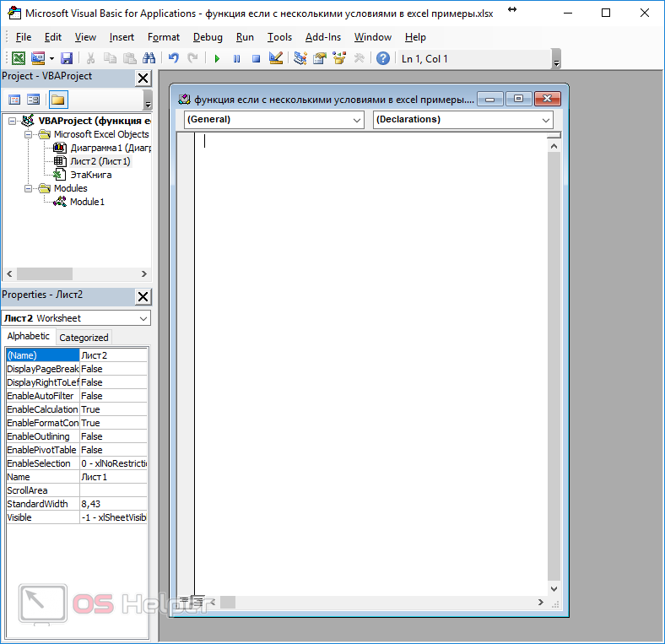Screen dimensions: 665x644
Task: Run the macro with the green play icon
Action: pos(217,58)
